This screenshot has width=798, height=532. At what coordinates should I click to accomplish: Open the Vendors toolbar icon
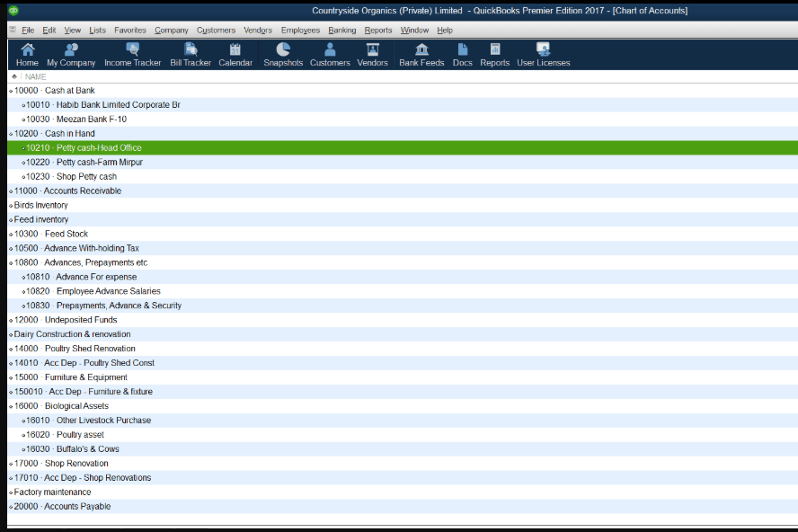click(373, 55)
